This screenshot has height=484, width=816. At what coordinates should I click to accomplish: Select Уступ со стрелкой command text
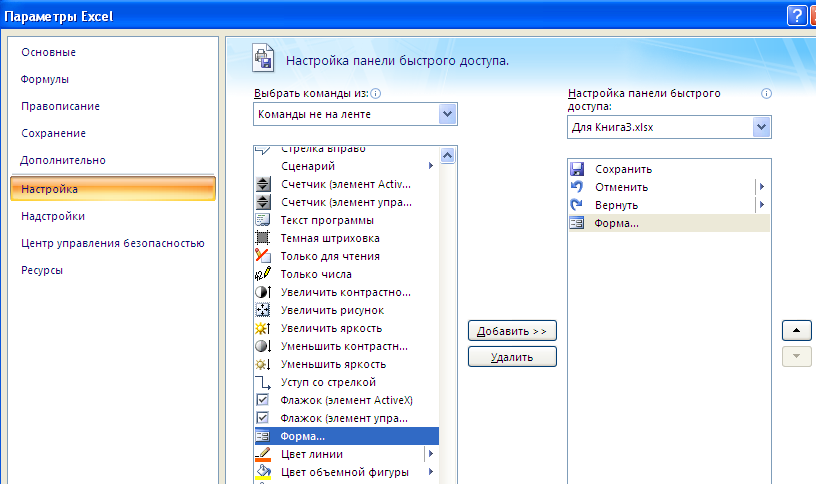point(328,382)
